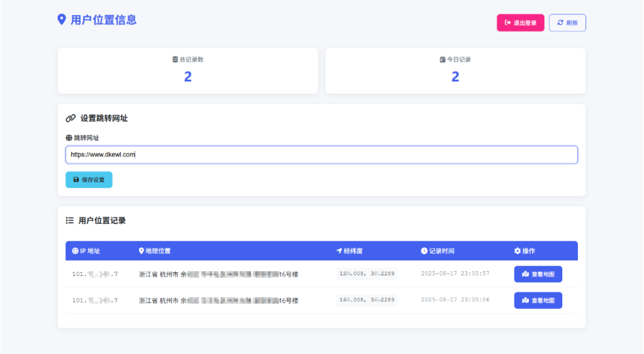Open 查看地图 for the 23:05:06 record
This screenshot has width=644, height=354.
click(x=538, y=301)
